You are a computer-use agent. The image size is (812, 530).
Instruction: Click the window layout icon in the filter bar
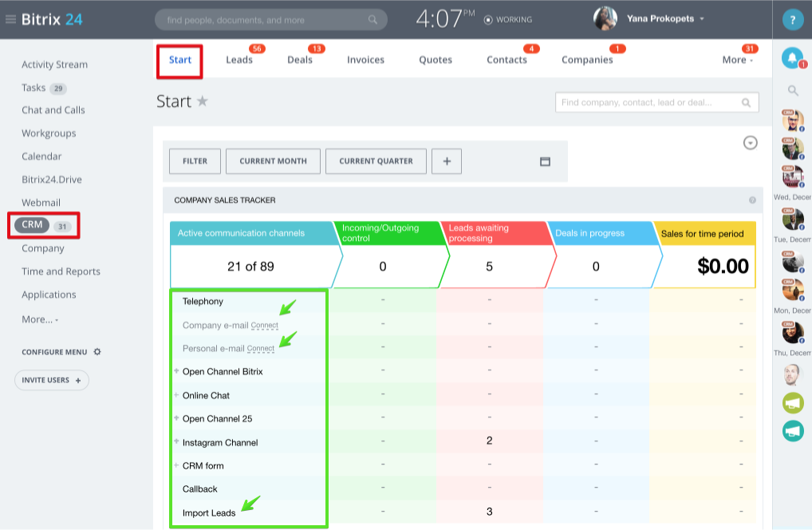point(545,162)
